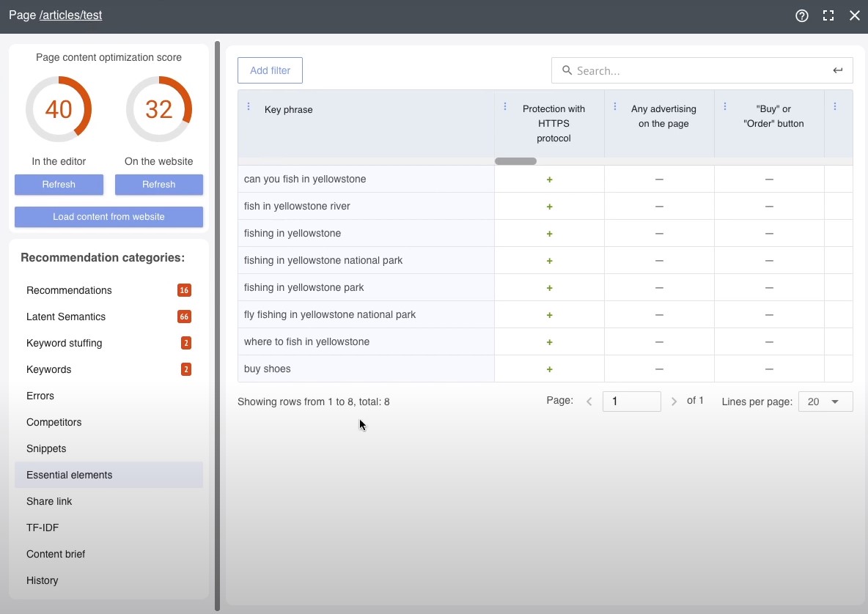Click the next page chevron
Screen dimensions: 868x614
tap(674, 402)
